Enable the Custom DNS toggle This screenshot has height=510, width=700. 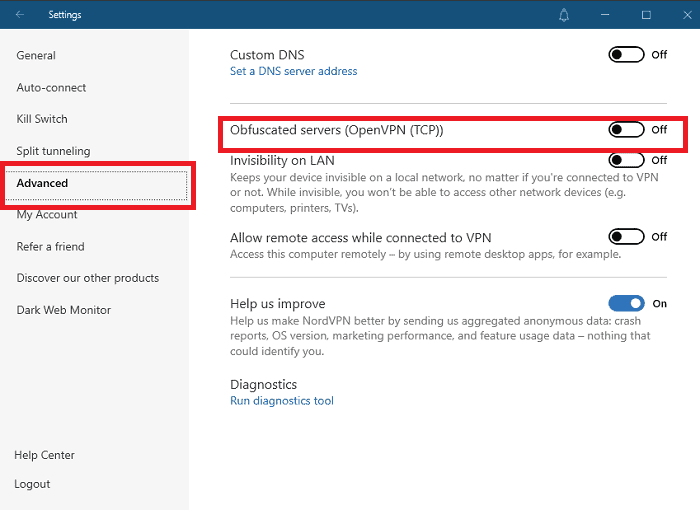[x=627, y=55]
